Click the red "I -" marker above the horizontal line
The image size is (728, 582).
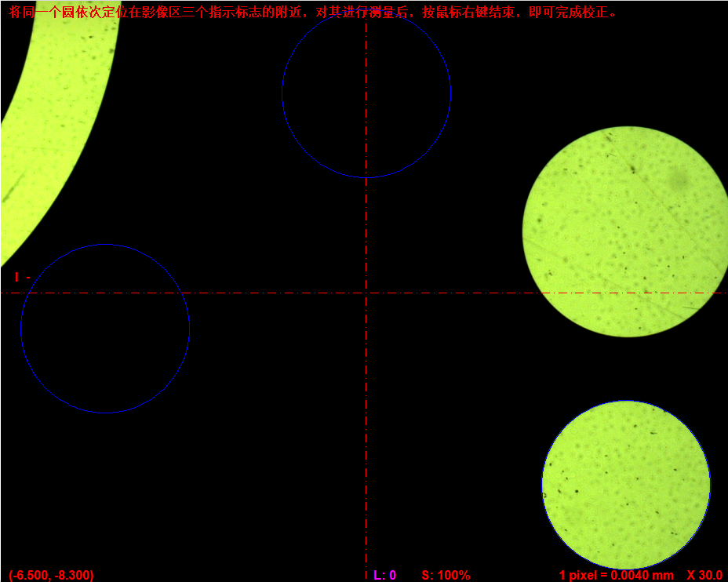click(22, 277)
